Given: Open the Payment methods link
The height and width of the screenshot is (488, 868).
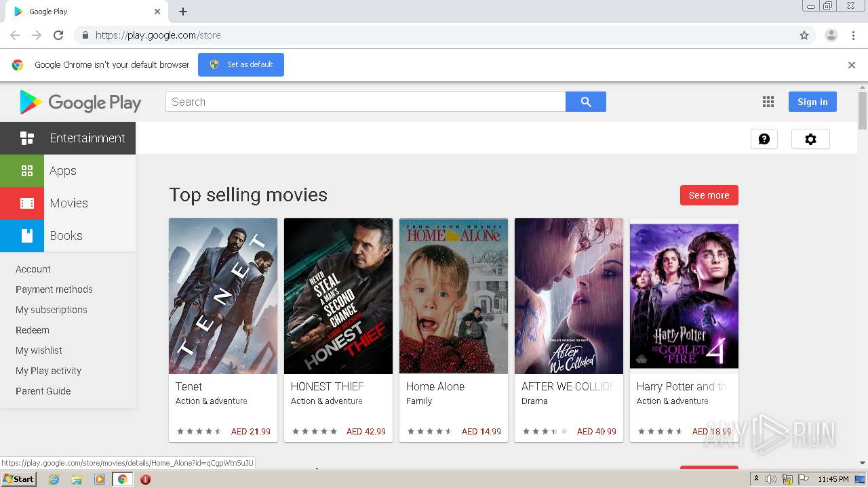Looking at the screenshot, I should pos(54,289).
